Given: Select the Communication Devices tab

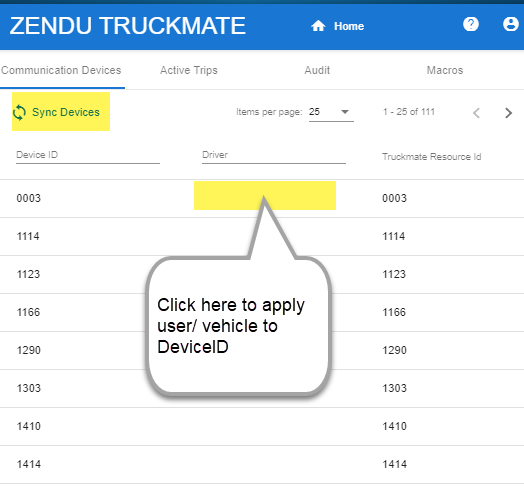Looking at the screenshot, I should coord(61,70).
